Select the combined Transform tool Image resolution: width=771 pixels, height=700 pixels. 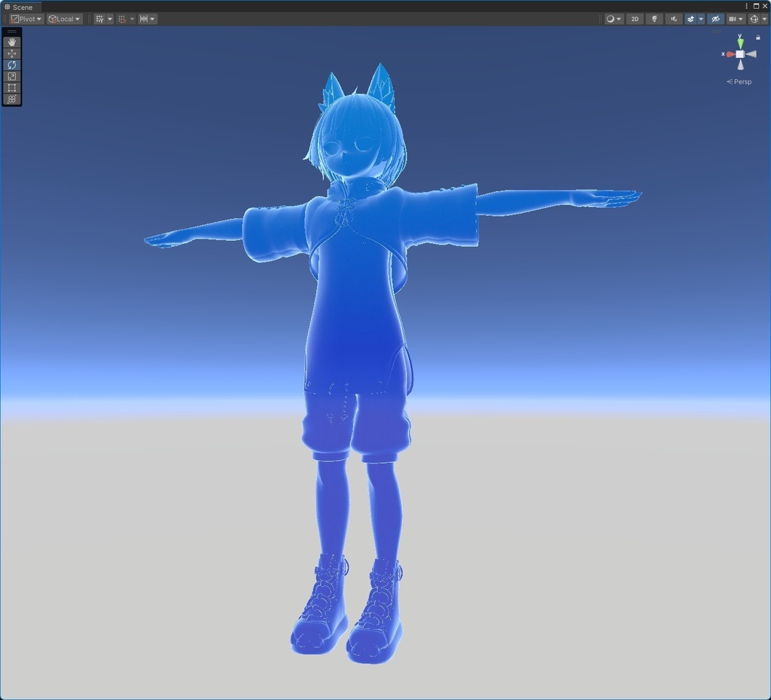click(x=11, y=99)
